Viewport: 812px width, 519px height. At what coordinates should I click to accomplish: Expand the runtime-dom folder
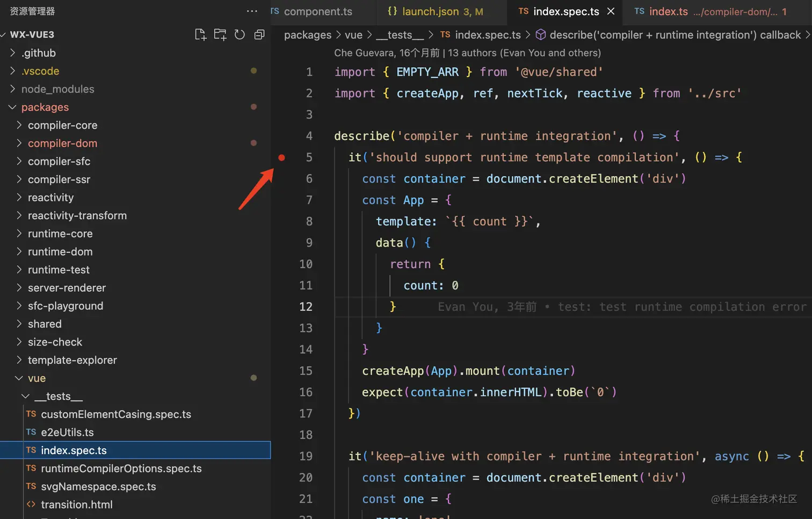(x=135, y=251)
